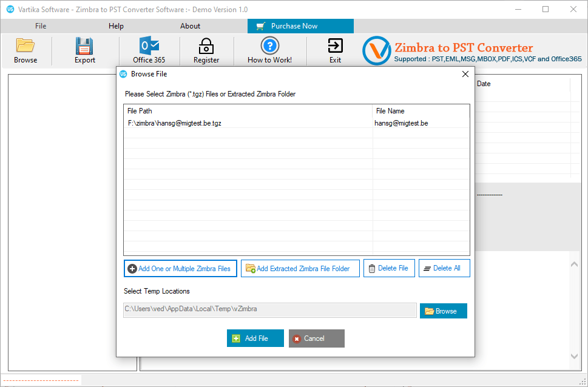Click the Date column header in main window
The width and height of the screenshot is (588, 387).
coord(484,84)
